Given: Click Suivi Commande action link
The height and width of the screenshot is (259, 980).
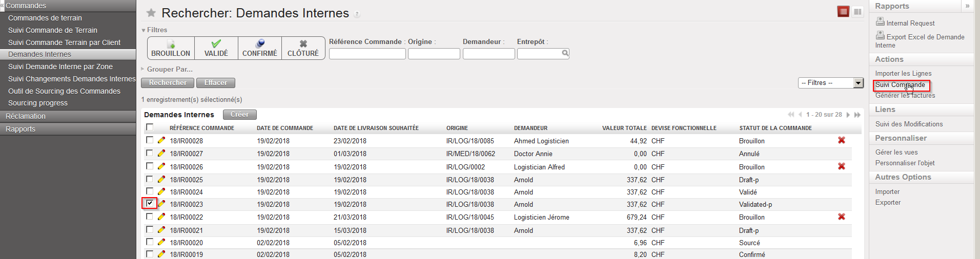Looking at the screenshot, I should click(x=900, y=85).
